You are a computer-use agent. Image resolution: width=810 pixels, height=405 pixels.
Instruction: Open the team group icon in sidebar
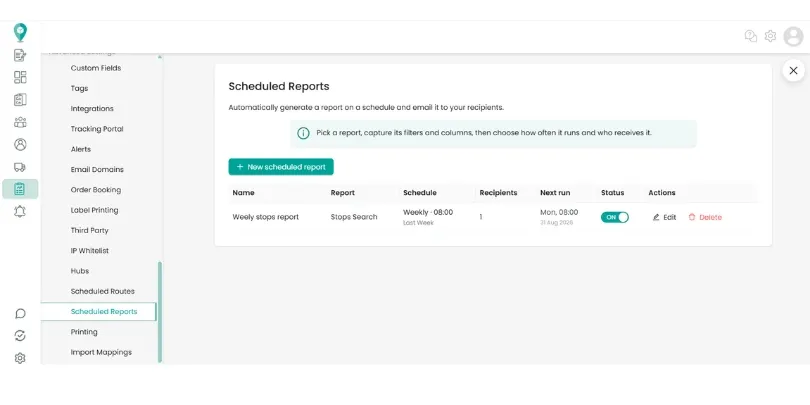[x=20, y=122]
